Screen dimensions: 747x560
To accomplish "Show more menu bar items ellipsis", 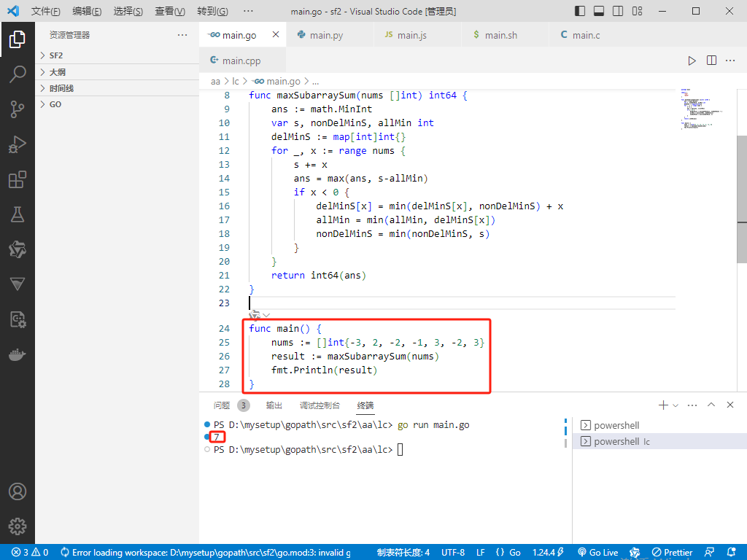I will [x=248, y=11].
